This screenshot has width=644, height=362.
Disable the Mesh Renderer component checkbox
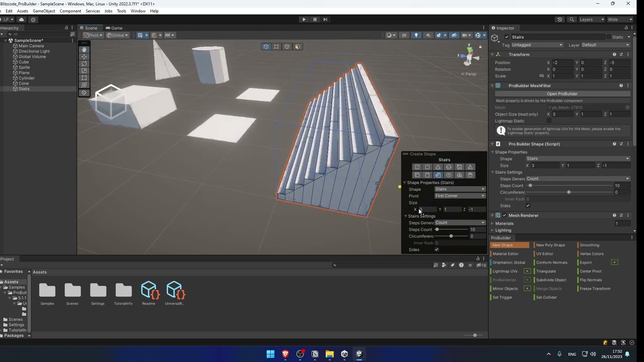tap(504, 216)
